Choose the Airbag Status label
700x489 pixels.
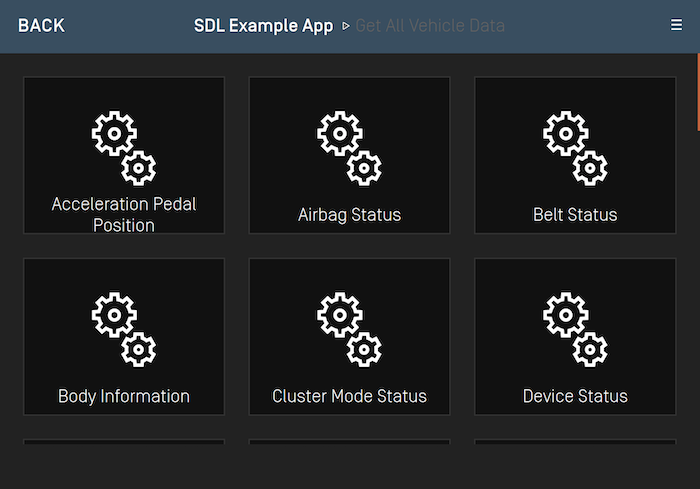349,215
